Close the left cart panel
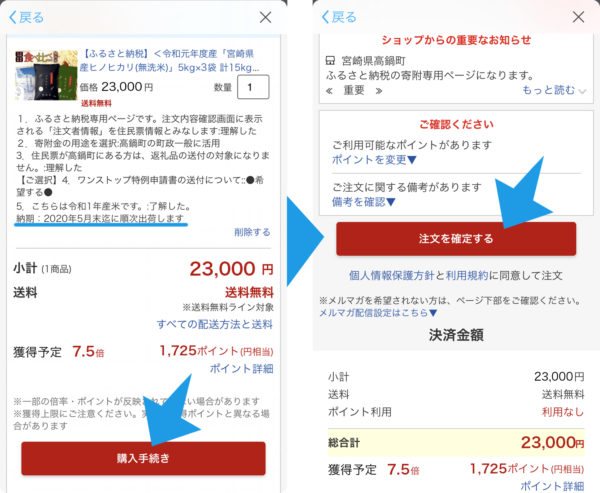 (265, 17)
